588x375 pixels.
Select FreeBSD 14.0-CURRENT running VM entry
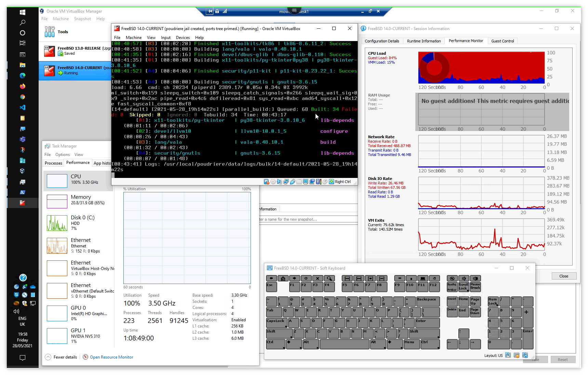tap(75, 70)
